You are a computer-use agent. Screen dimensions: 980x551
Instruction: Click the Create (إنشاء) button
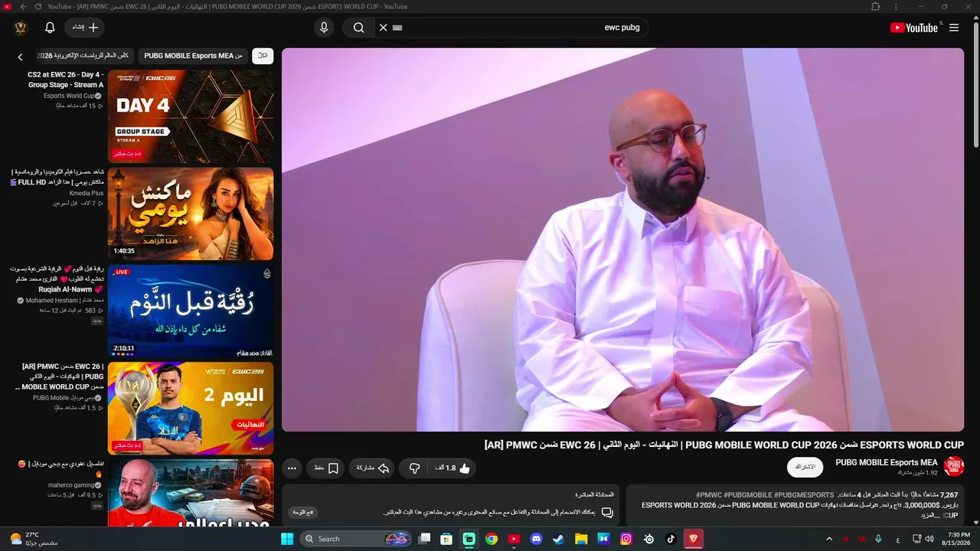point(84,28)
